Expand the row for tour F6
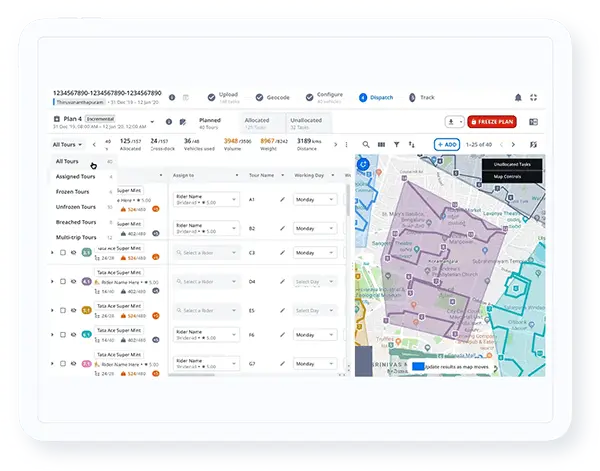This screenshot has height=471, width=600. [52, 335]
